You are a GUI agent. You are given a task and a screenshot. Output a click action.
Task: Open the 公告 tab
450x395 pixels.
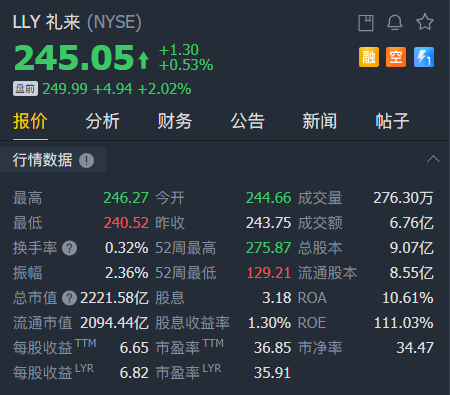247,121
